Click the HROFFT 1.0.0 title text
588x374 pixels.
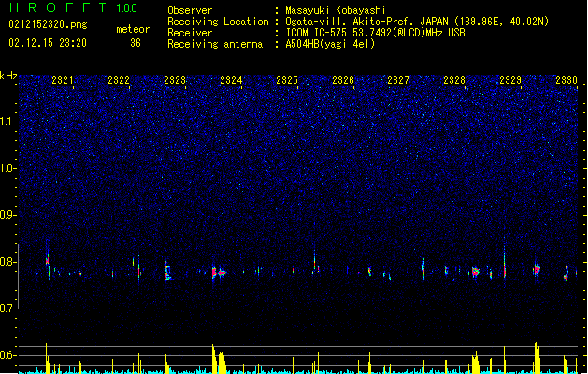73,7
